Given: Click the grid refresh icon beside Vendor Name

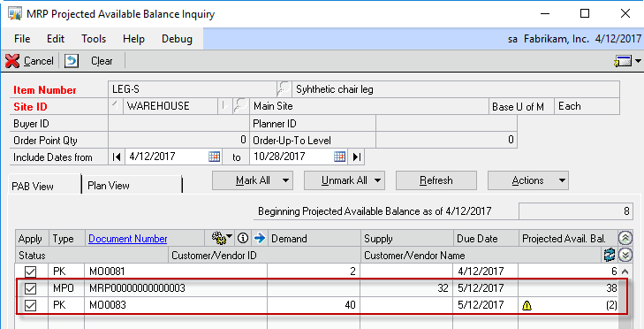Looking at the screenshot, I should (610, 255).
